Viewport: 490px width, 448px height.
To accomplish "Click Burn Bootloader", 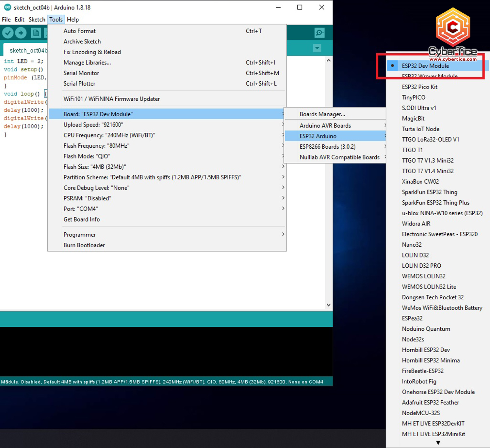I will [x=84, y=245].
